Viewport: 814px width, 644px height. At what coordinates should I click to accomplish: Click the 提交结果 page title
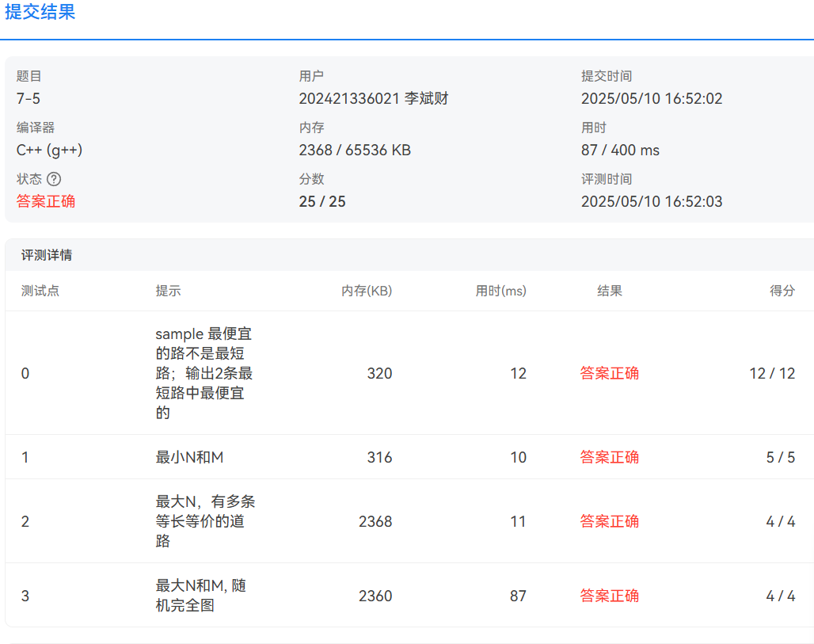40,13
